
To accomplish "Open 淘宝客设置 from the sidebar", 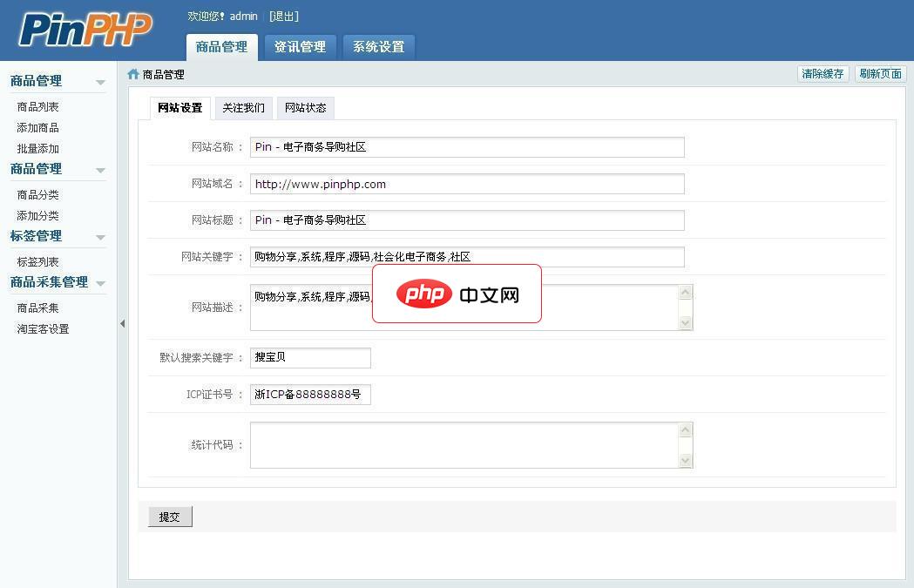I will tap(41, 328).
